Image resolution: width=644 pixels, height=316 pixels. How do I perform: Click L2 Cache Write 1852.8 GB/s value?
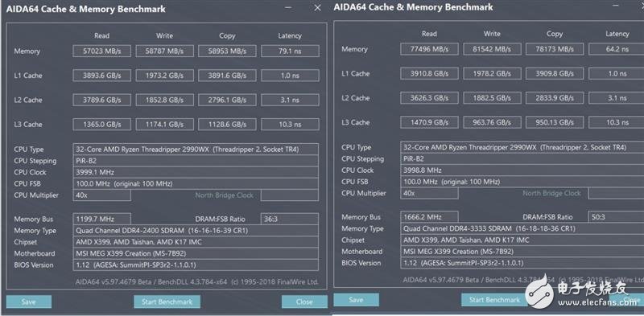(164, 100)
